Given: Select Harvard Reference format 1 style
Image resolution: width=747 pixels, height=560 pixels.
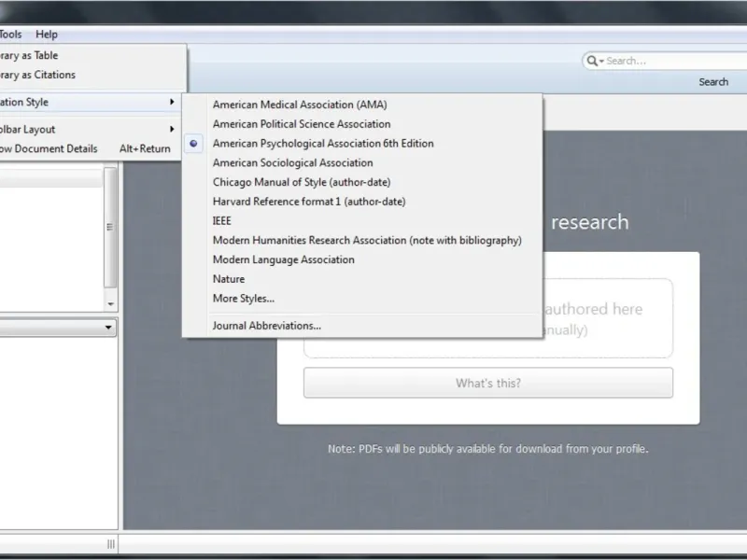Looking at the screenshot, I should [362, 202].
